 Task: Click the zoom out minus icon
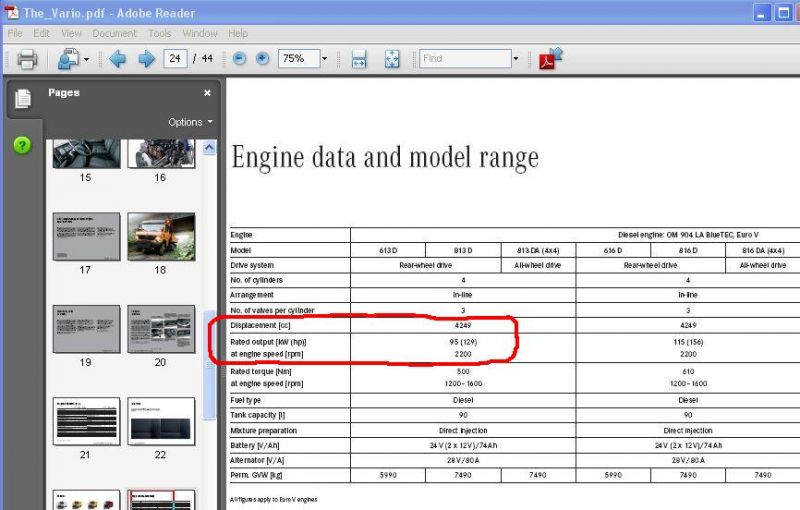[x=239, y=59]
